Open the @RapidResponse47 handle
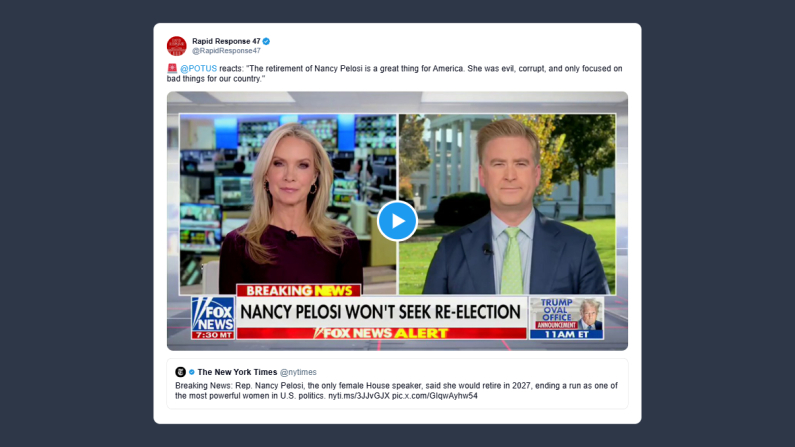 [226, 51]
